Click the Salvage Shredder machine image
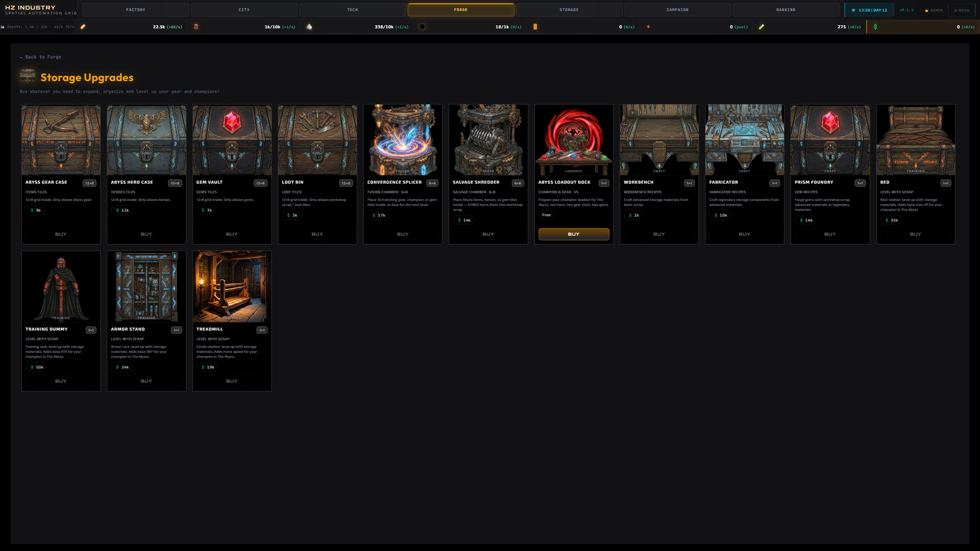980x551 pixels. pos(488,140)
